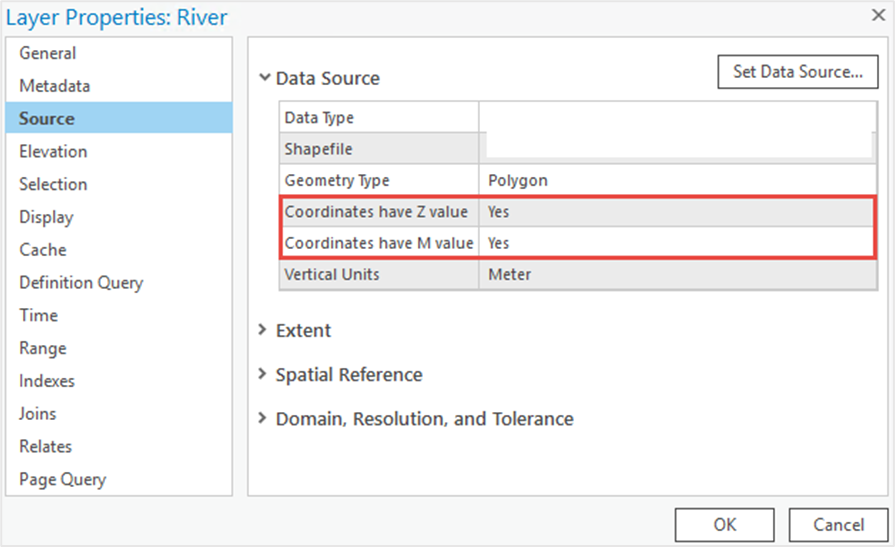
Task: Open Definition Query settings
Action: [x=81, y=283]
